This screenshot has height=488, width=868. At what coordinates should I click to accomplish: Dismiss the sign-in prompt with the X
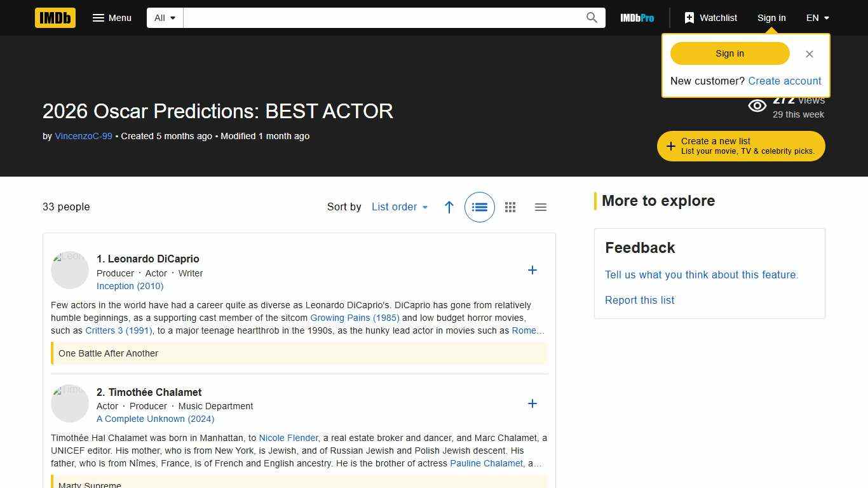[810, 54]
